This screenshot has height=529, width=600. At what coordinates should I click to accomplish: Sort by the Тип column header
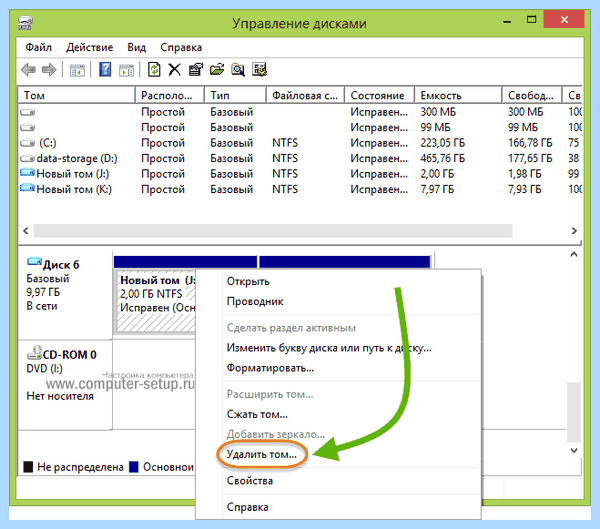point(235,95)
